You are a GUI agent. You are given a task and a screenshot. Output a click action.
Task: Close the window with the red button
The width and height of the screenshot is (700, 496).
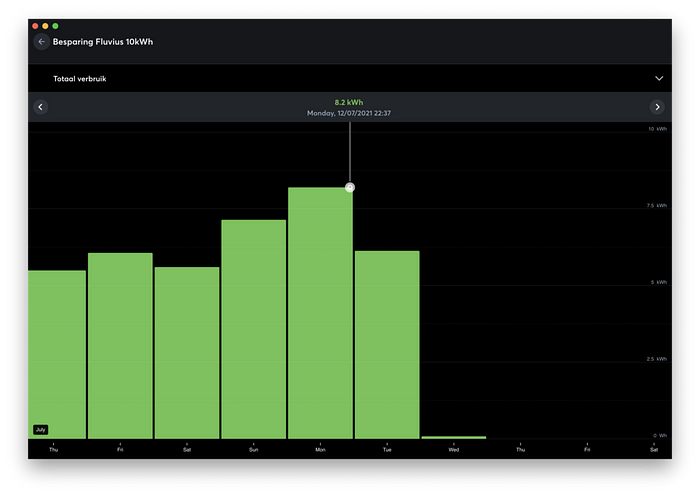point(36,25)
